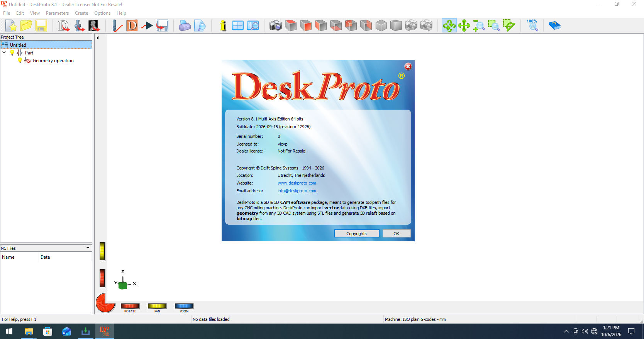Open the Create menu

click(x=81, y=13)
